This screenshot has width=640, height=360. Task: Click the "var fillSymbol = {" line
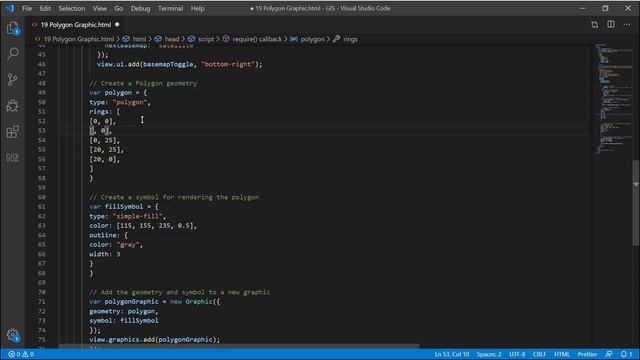coord(124,207)
